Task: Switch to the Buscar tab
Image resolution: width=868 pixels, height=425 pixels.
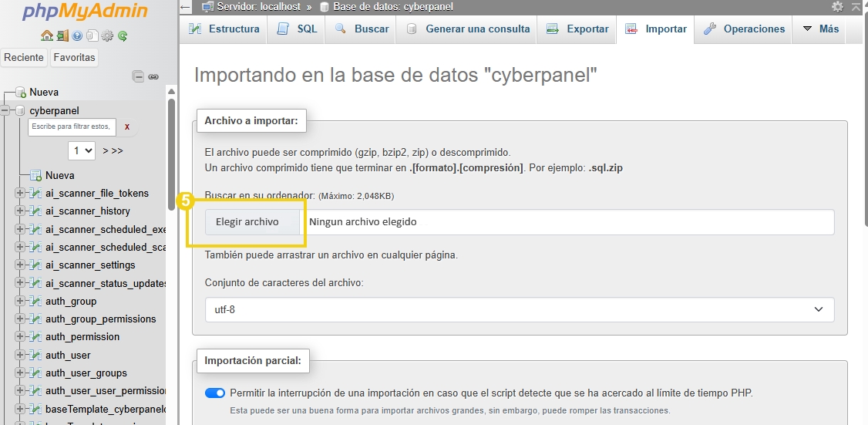Action: coord(360,29)
